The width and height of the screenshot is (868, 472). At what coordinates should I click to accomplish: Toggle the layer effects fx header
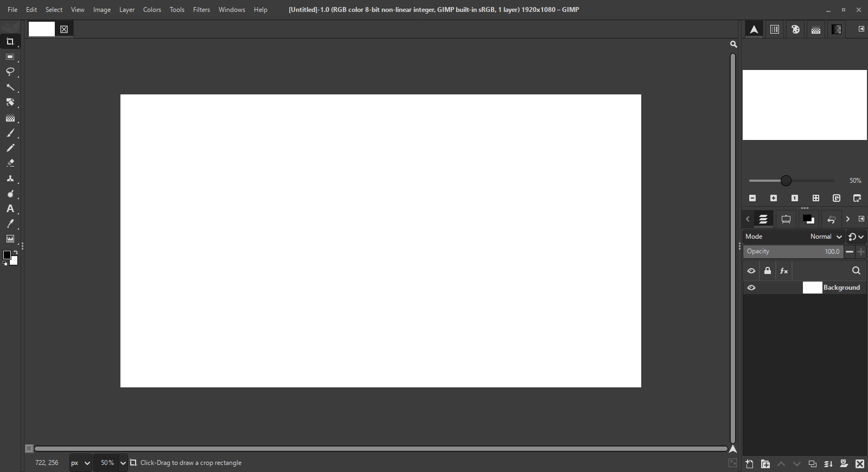[784, 271]
